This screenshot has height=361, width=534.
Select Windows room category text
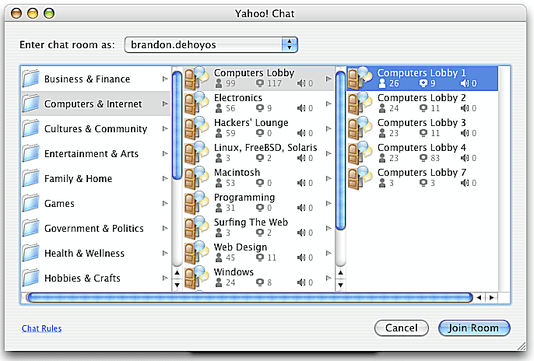234,272
